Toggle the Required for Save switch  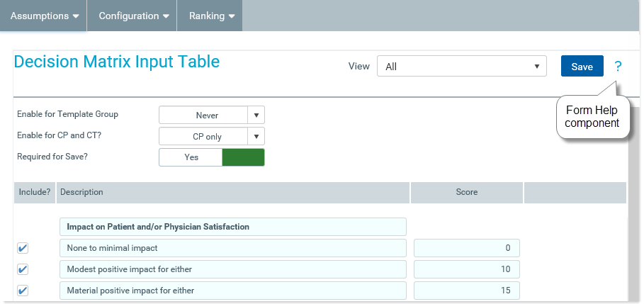click(x=211, y=157)
